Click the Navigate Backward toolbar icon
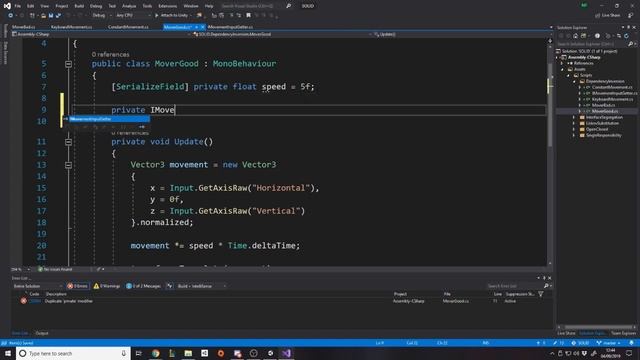This screenshot has height=360, width=640. [11, 16]
